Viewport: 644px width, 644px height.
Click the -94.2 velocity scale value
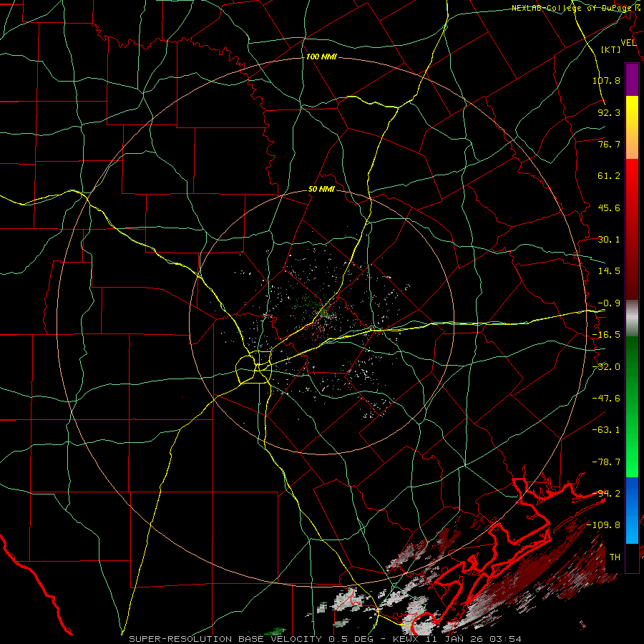click(606, 494)
